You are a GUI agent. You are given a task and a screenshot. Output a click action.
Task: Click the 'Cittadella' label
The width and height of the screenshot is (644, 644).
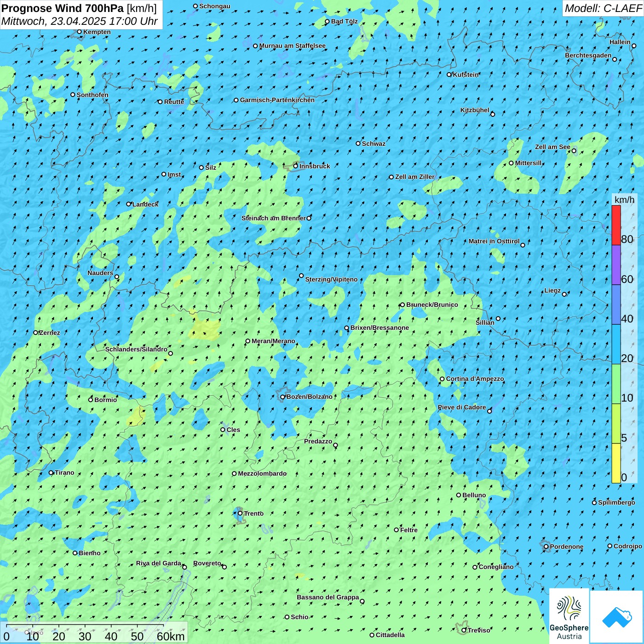(390, 635)
